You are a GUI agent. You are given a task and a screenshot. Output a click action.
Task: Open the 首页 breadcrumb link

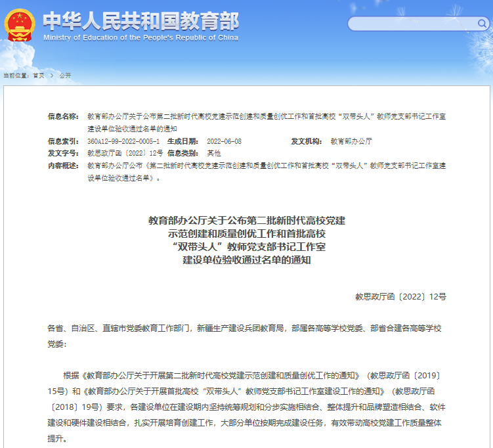(x=39, y=76)
